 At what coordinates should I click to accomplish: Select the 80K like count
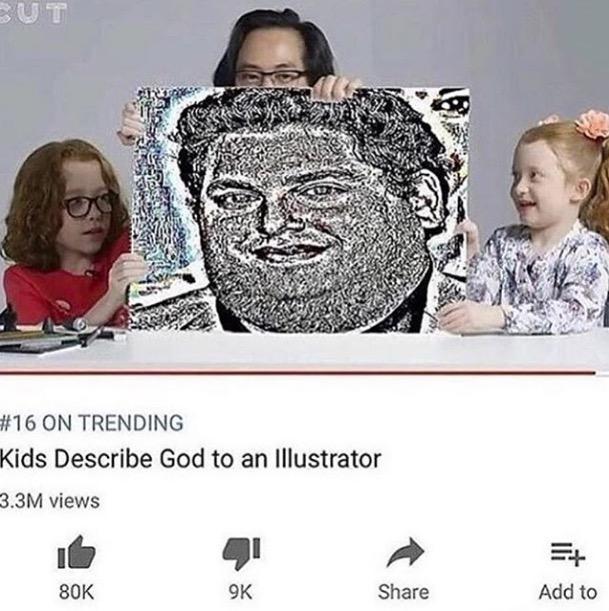click(x=76, y=592)
